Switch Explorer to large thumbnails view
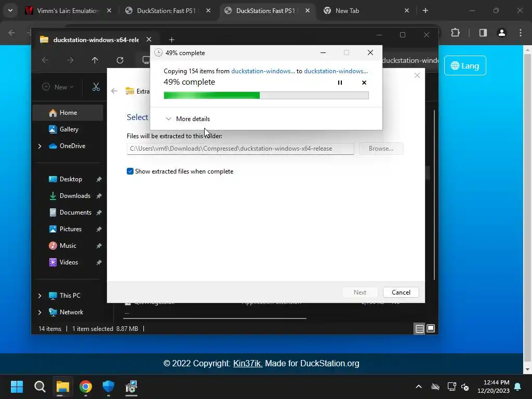Viewport: 532px width, 399px height. click(x=431, y=328)
